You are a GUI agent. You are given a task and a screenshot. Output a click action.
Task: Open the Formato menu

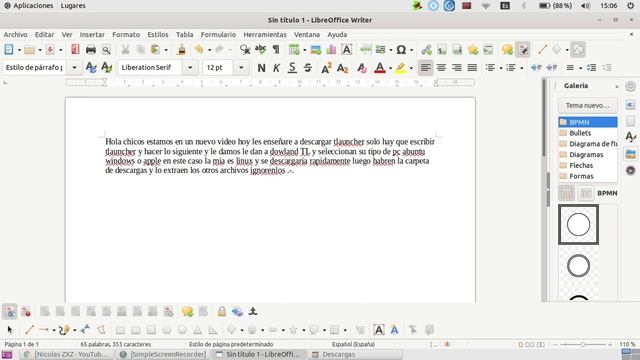126,35
